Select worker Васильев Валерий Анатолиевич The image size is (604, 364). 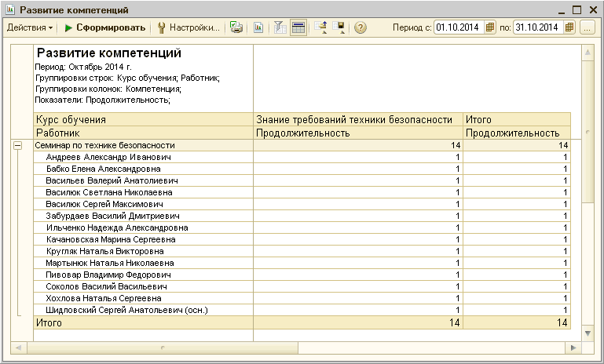tap(143, 180)
